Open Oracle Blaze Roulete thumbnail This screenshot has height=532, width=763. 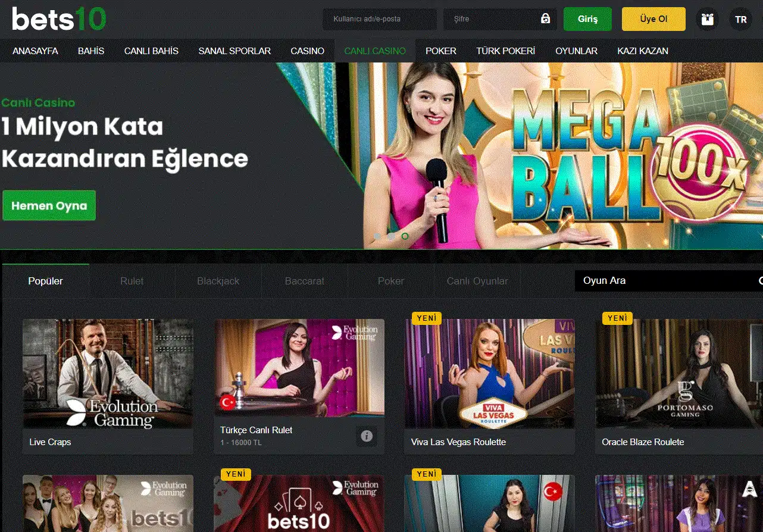[679, 374]
